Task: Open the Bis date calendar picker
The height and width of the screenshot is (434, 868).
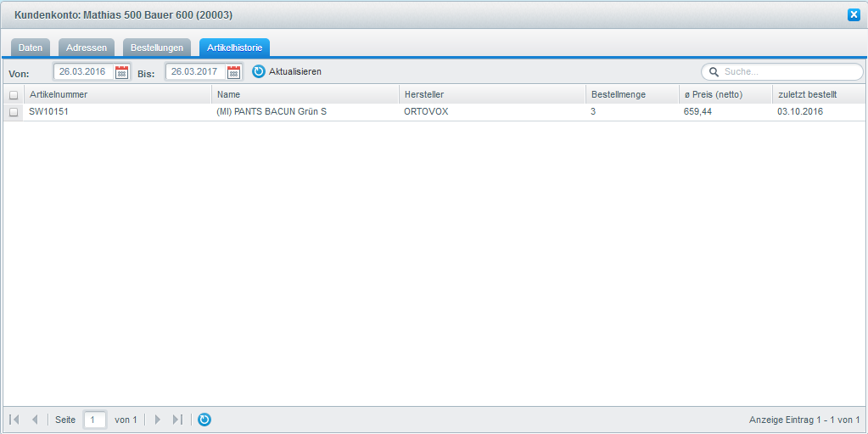Action: [x=233, y=72]
